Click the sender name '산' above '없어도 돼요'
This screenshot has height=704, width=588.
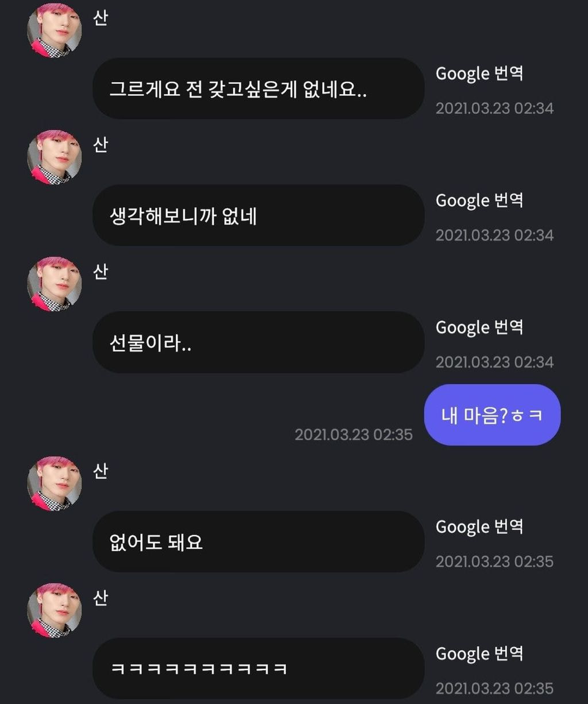100,471
